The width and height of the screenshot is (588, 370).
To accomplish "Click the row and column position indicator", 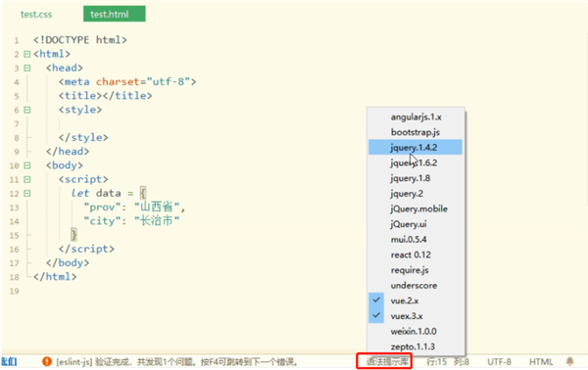I will click(x=448, y=362).
